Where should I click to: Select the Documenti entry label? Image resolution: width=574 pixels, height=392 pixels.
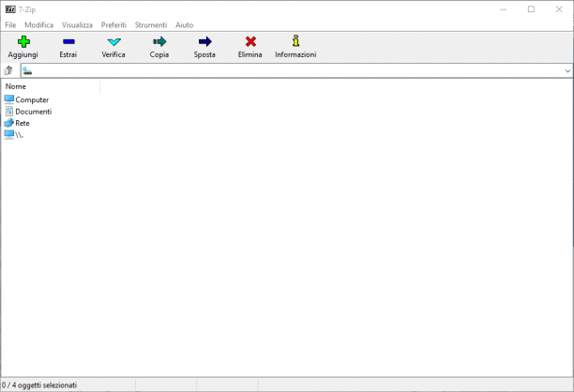point(34,112)
